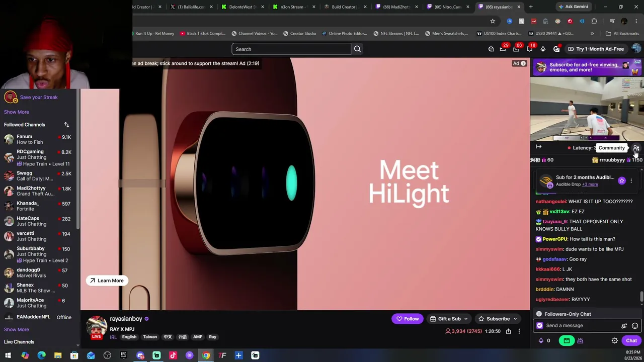This screenshot has width=644, height=362.
Task: Click the purple Chat send button
Action: click(x=631, y=341)
